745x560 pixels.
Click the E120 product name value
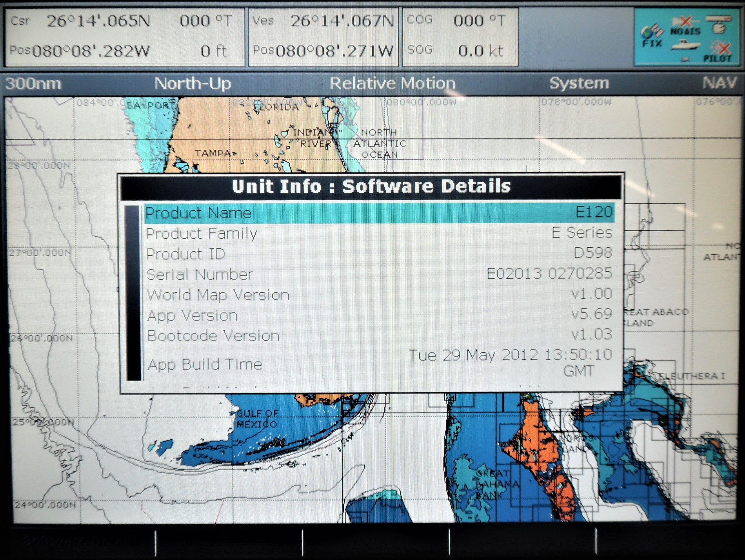coord(594,212)
